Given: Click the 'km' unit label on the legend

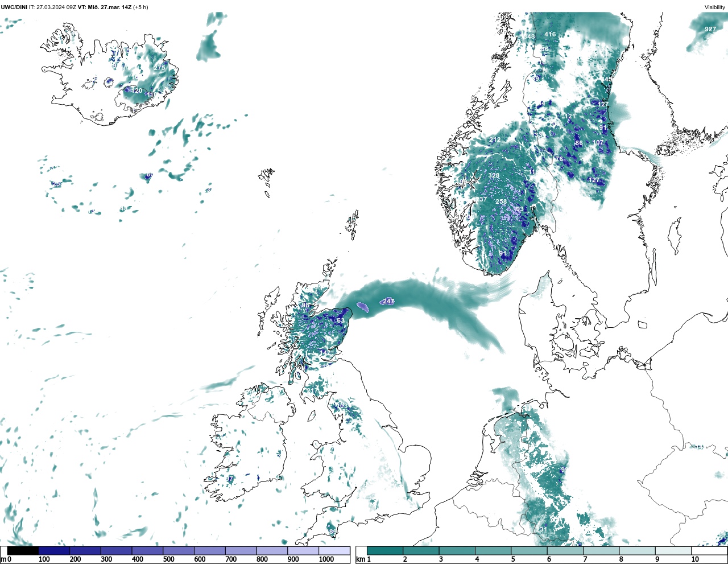Looking at the screenshot, I should [362, 559].
